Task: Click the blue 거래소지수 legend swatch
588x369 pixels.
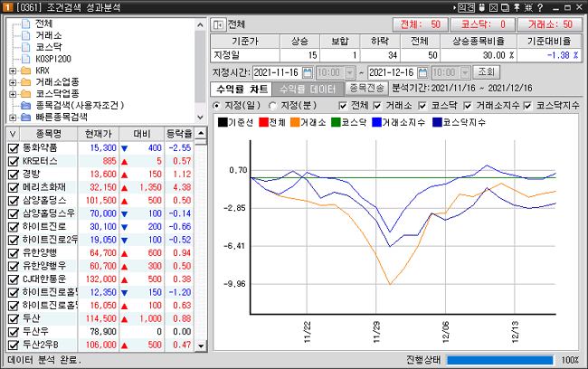Action: pyautogui.click(x=376, y=122)
